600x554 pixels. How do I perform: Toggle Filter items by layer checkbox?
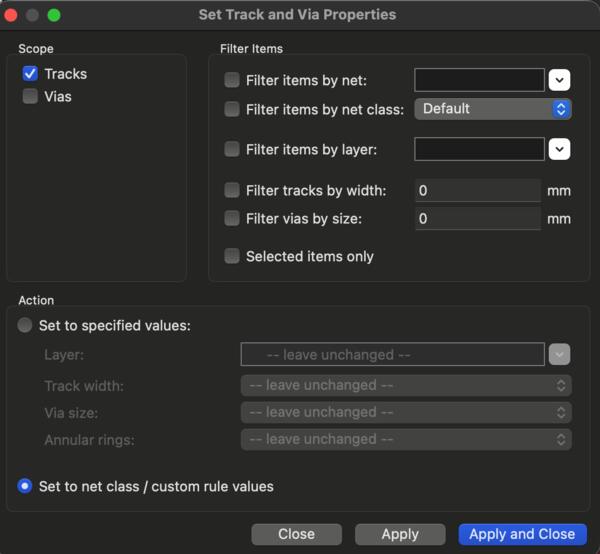(x=232, y=149)
